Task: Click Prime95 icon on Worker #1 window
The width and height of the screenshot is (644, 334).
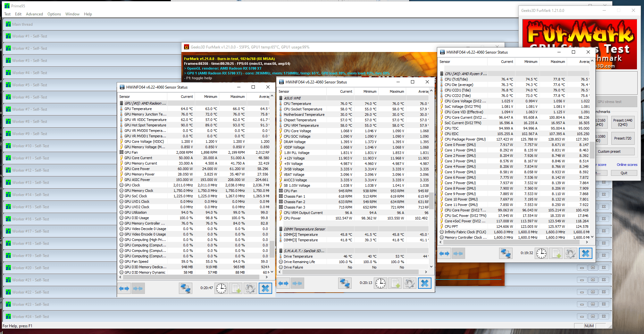Action: pyautogui.click(x=8, y=36)
